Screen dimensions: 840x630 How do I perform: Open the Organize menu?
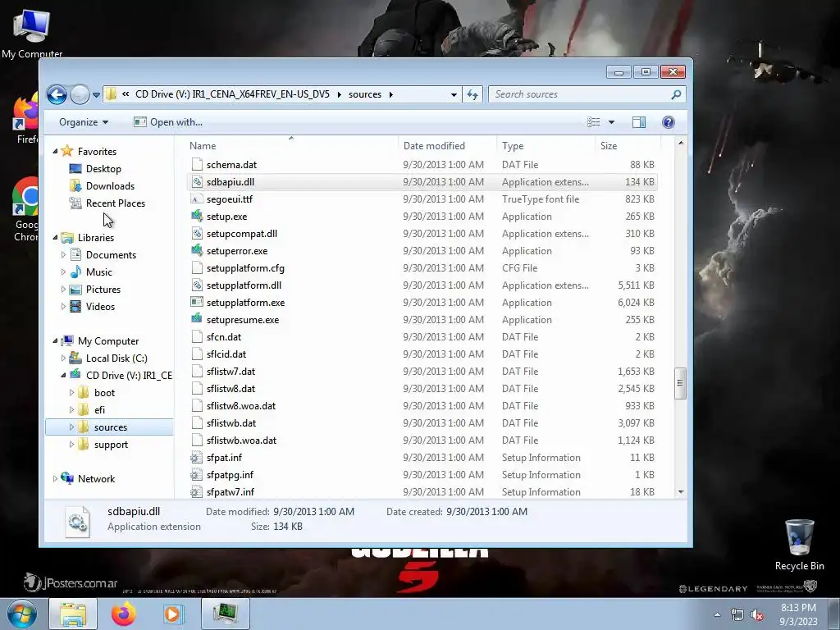[84, 122]
